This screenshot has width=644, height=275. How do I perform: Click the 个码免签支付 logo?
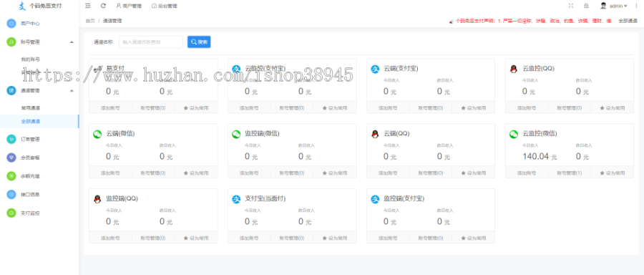coord(40,6)
